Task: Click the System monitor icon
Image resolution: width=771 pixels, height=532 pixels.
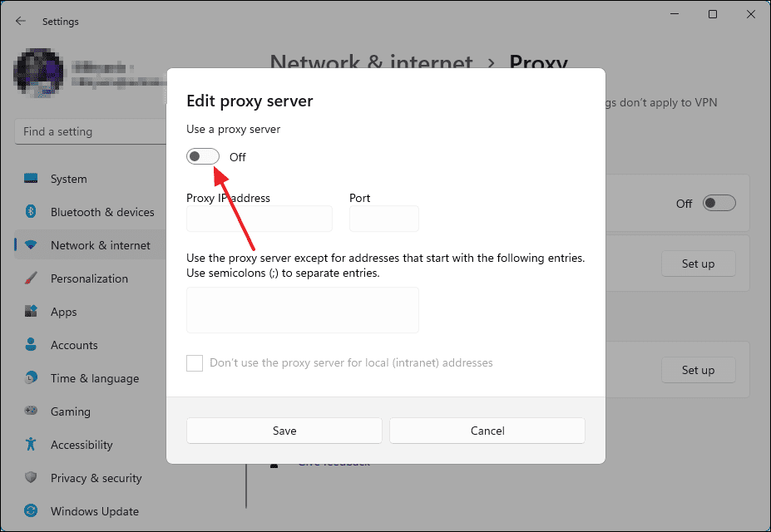Action: [31, 179]
